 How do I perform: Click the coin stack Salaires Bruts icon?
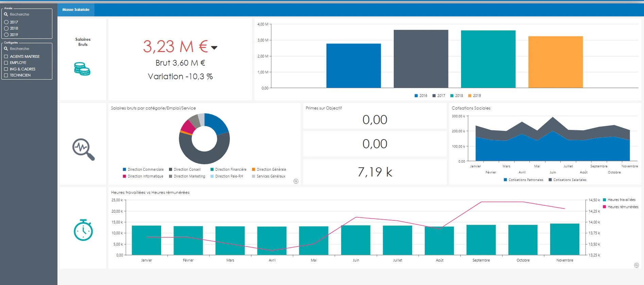pos(82,69)
